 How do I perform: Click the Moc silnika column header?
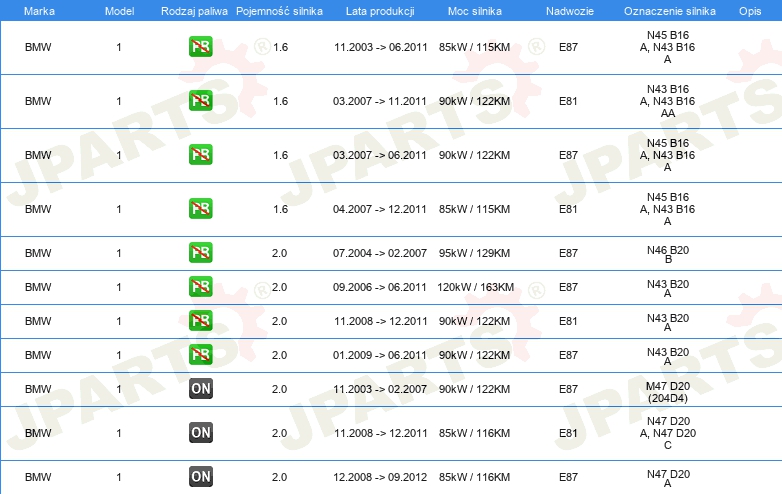476,10
